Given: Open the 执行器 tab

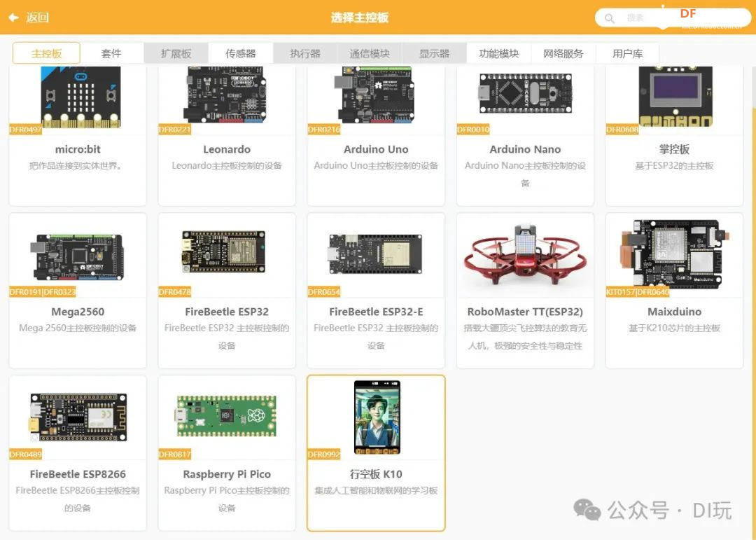Looking at the screenshot, I should click(x=305, y=53).
